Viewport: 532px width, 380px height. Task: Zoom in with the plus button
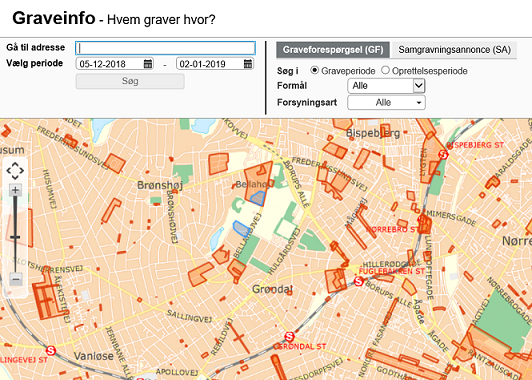(x=15, y=190)
